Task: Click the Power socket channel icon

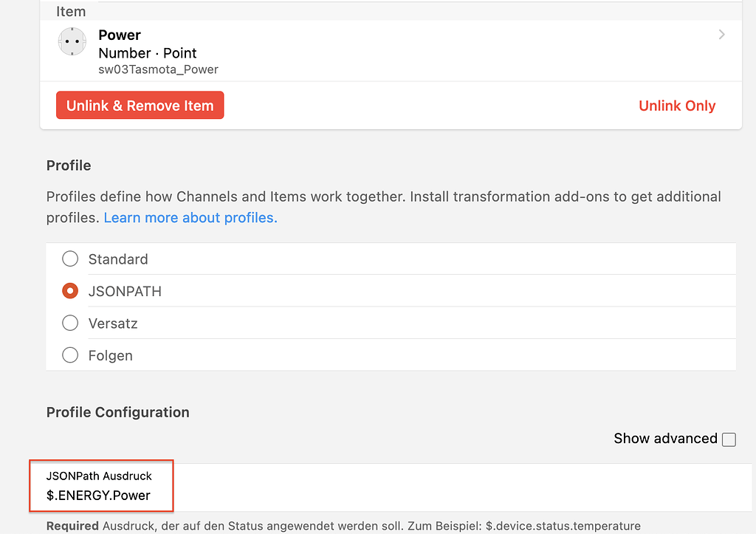Action: coord(72,41)
